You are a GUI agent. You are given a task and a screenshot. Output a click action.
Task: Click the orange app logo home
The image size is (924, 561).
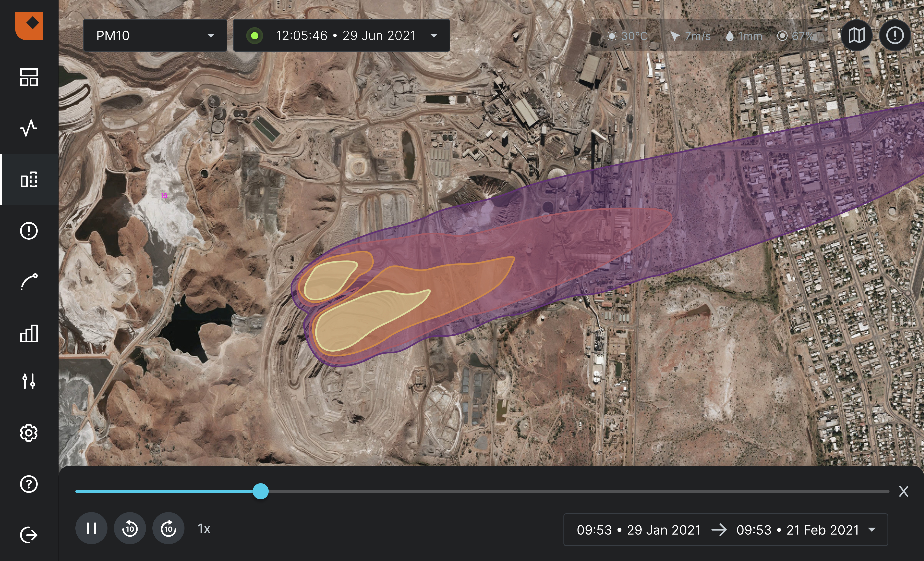click(x=29, y=25)
